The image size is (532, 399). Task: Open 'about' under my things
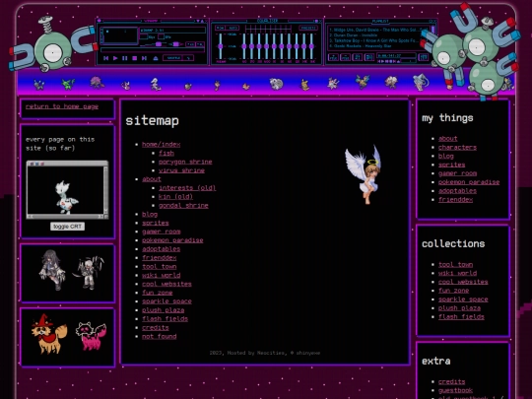pyautogui.click(x=448, y=139)
